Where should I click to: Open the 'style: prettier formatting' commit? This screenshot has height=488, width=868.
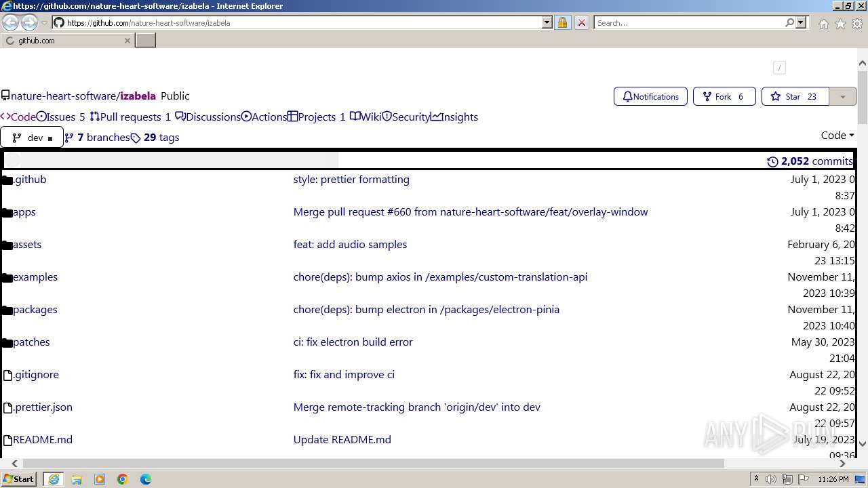351,180
